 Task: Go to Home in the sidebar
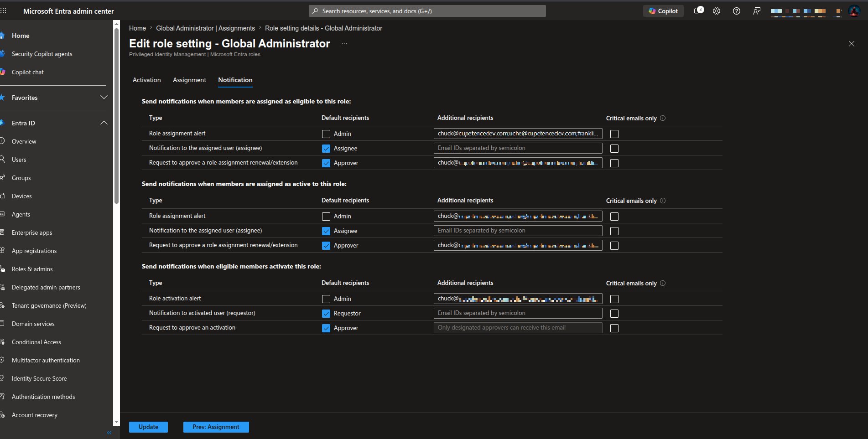pos(21,36)
